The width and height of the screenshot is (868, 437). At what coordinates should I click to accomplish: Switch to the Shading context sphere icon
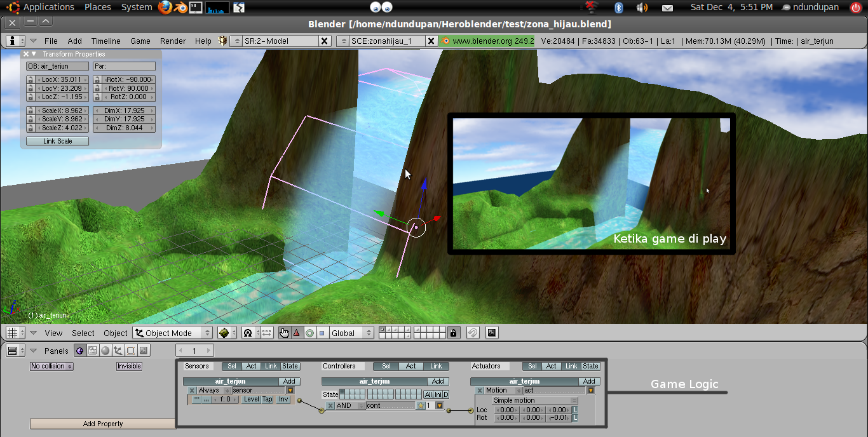click(105, 351)
